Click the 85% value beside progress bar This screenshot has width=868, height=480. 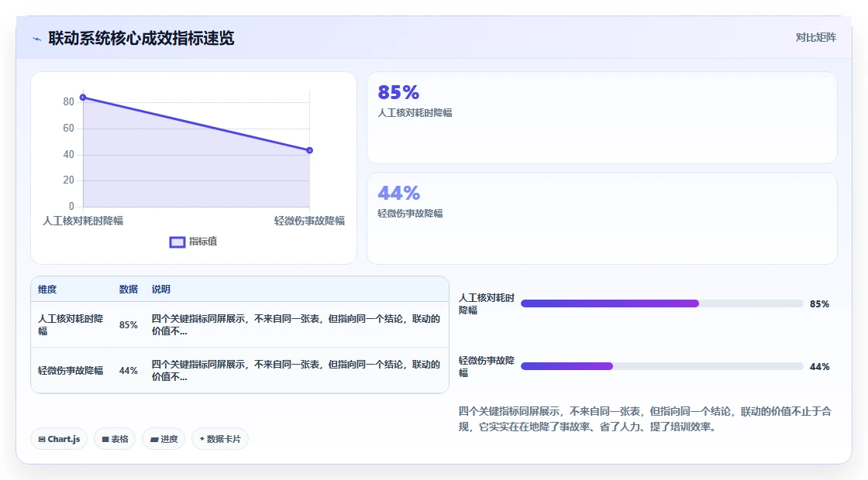click(819, 304)
